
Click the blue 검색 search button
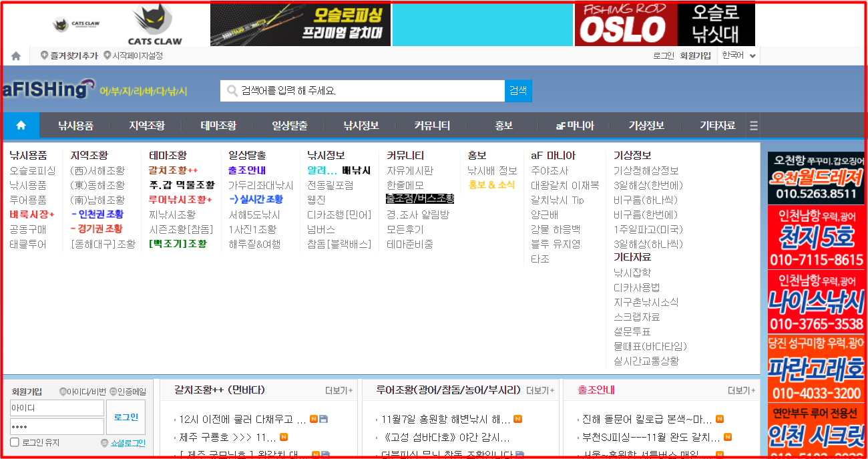click(518, 91)
